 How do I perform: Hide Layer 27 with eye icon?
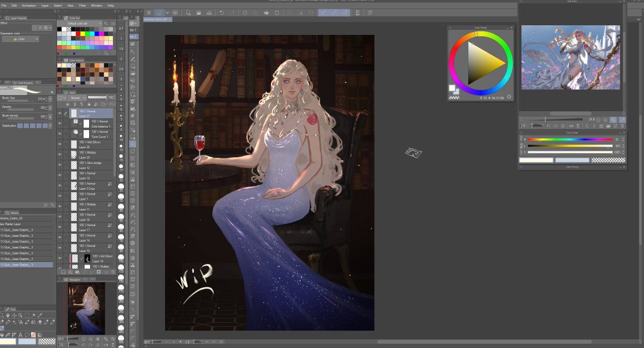(60, 113)
